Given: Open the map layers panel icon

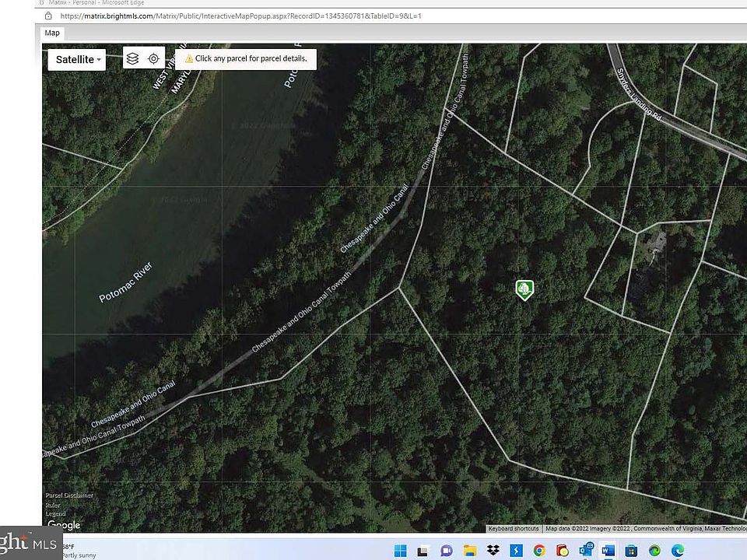Looking at the screenshot, I should (133, 58).
